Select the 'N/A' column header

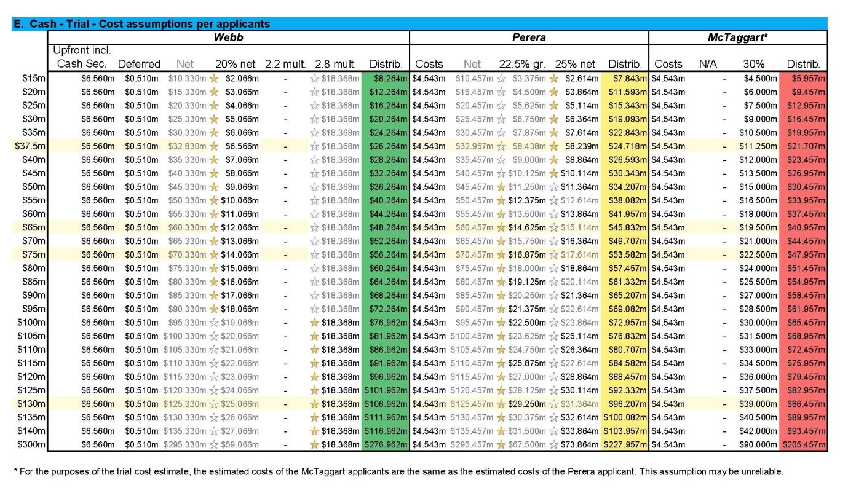click(x=708, y=64)
